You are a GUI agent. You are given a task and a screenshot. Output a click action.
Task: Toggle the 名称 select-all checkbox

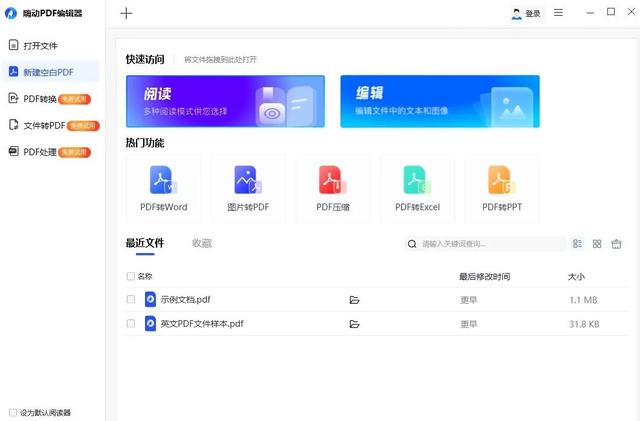(x=131, y=276)
